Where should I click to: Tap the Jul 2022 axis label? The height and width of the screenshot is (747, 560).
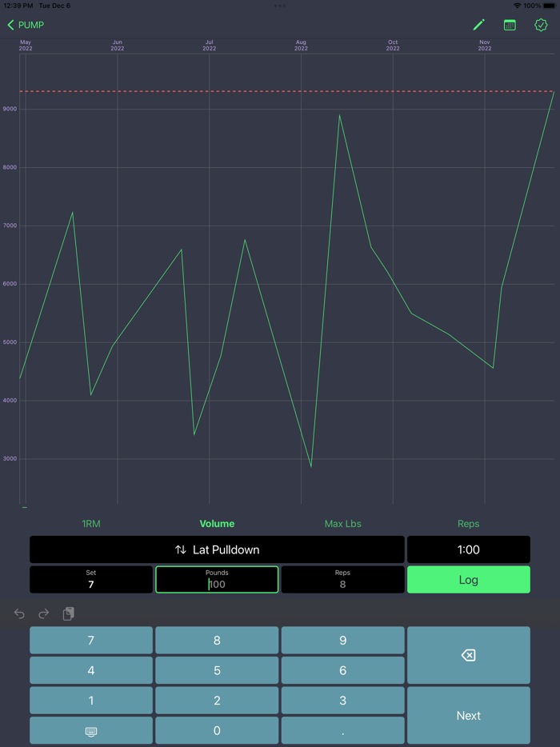[210, 46]
